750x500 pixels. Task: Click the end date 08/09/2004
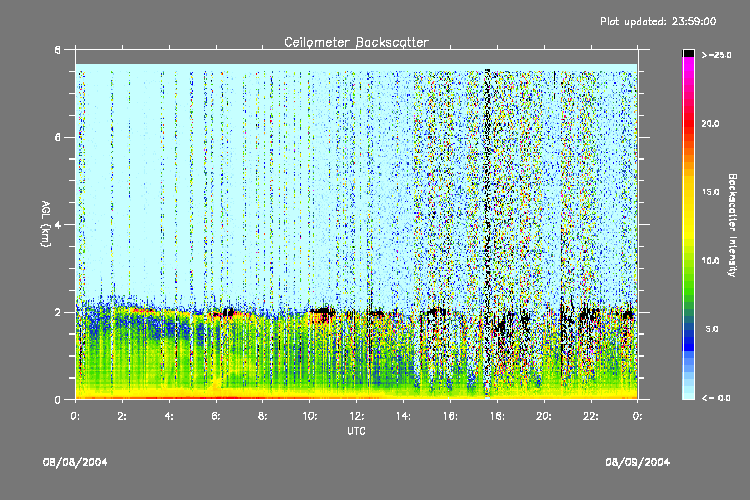pos(638,462)
